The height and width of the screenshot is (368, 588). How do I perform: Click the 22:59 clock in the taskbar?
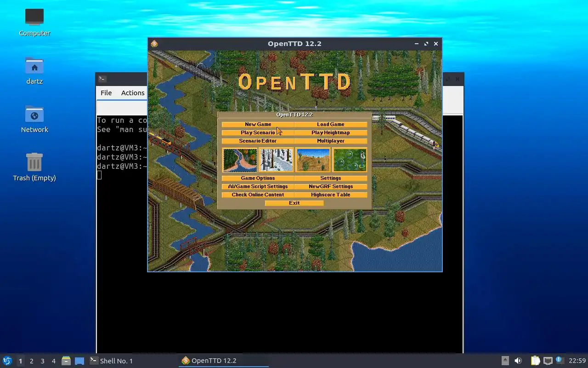(x=577, y=361)
